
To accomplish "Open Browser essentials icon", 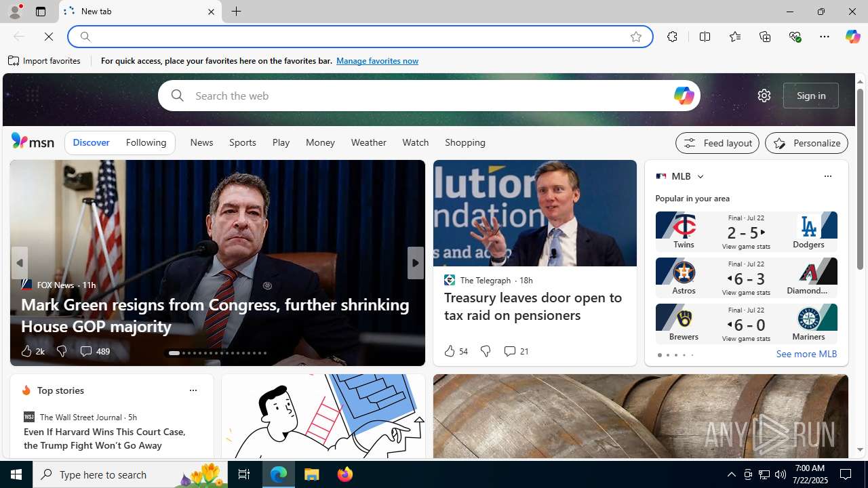I will coord(795,37).
